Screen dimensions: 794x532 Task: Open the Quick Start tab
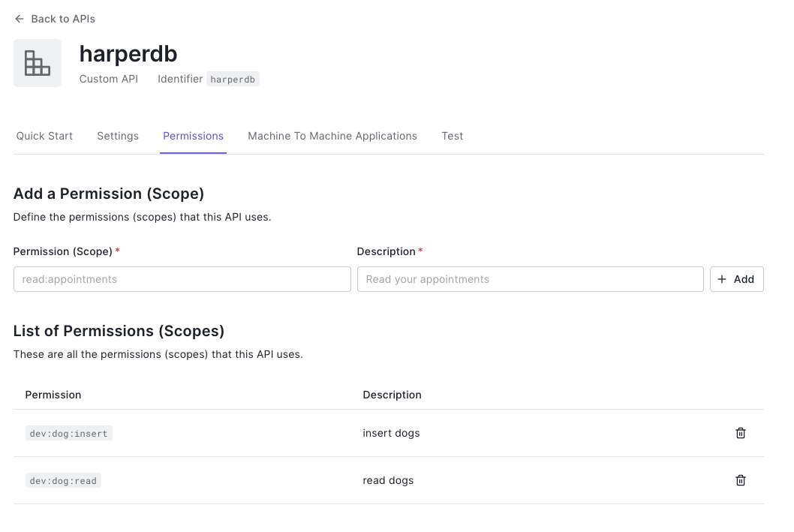[44, 136]
